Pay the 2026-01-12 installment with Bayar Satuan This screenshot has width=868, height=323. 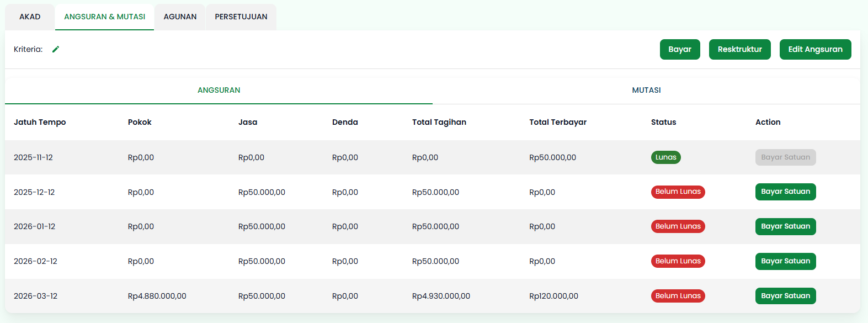[785, 226]
